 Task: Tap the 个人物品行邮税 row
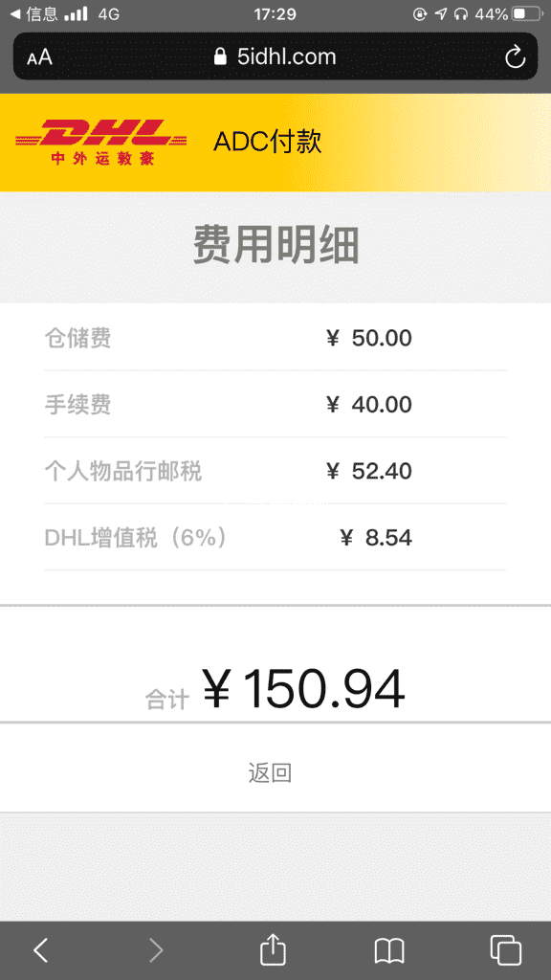click(275, 471)
